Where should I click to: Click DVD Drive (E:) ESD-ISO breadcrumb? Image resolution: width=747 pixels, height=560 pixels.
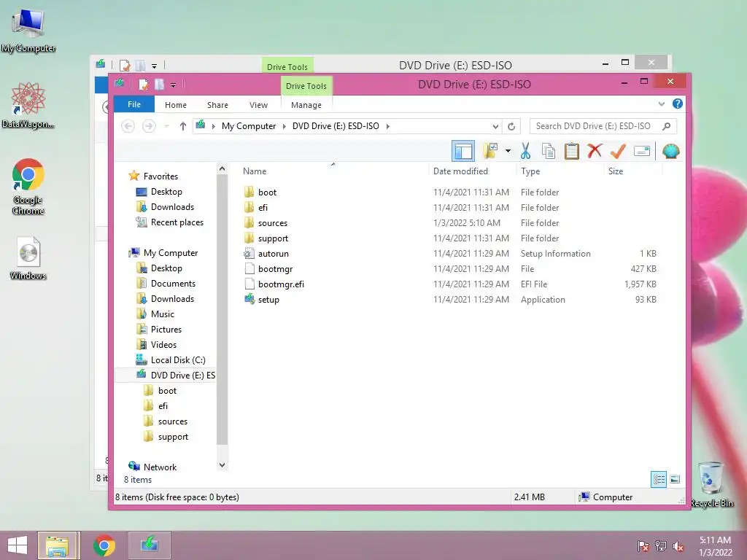(x=336, y=126)
